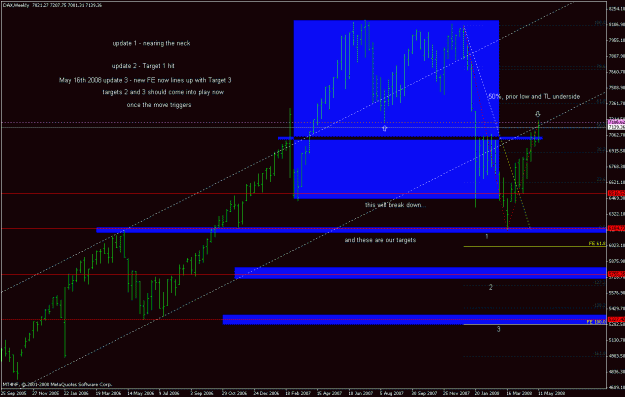Viewport: 625px width, 397px height.
Task: Click the "this will break down..." annotation
Action: pos(395,205)
